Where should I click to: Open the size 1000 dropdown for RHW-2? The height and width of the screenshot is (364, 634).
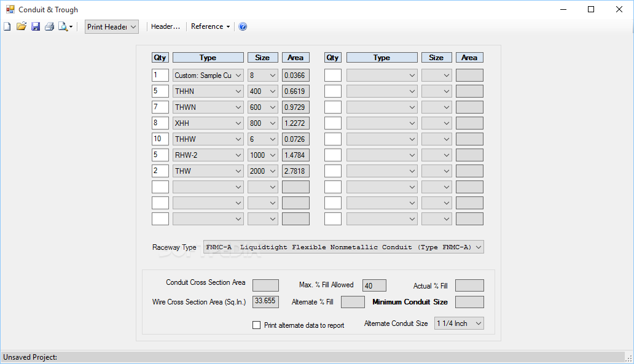(263, 155)
